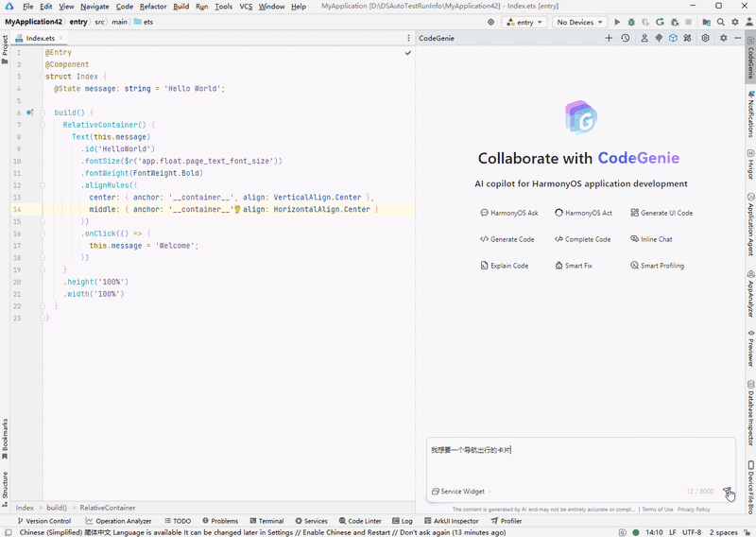Click the Search Everywhere magnifier icon
This screenshot has width=756, height=537.
[x=720, y=22]
